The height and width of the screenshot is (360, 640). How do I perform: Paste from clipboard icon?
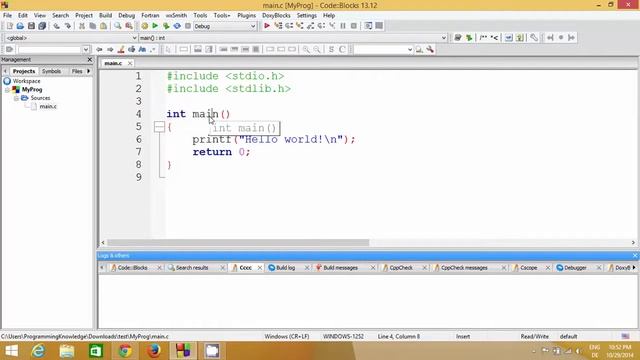(x=104, y=26)
